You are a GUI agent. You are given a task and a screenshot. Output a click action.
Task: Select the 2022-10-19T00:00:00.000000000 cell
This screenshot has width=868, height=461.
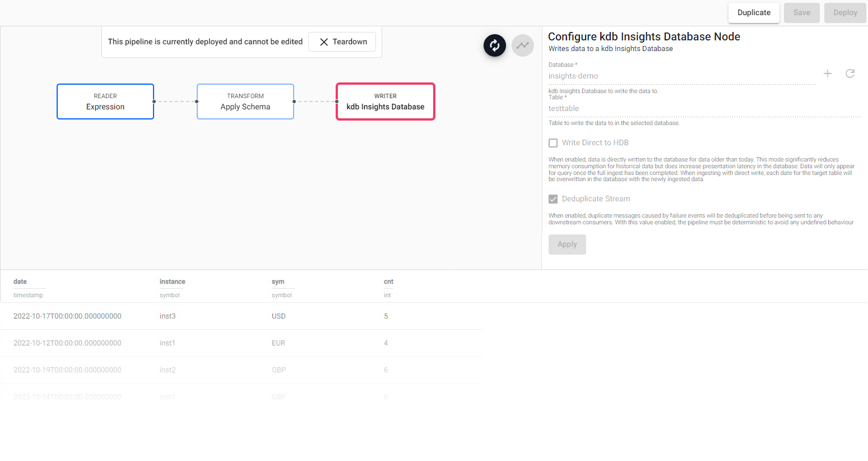click(x=67, y=370)
